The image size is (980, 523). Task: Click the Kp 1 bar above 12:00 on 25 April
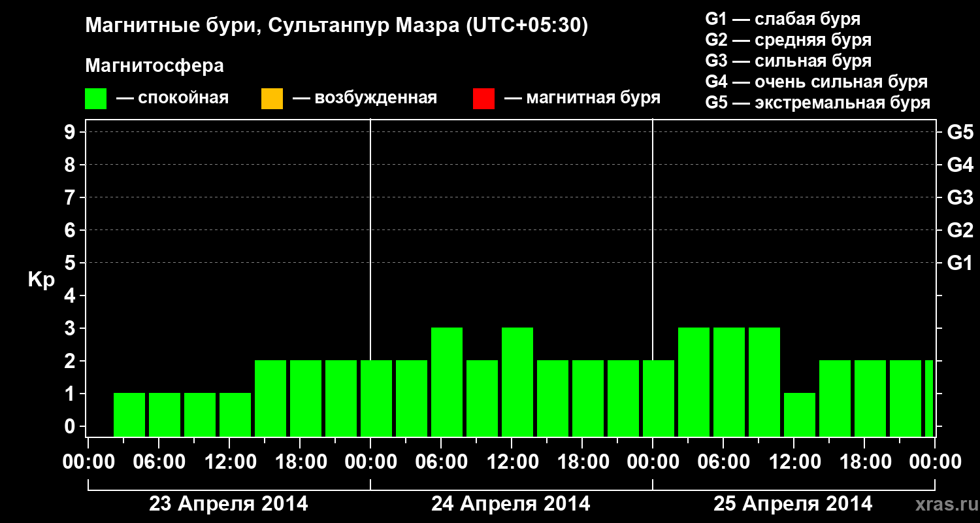pyautogui.click(x=800, y=414)
